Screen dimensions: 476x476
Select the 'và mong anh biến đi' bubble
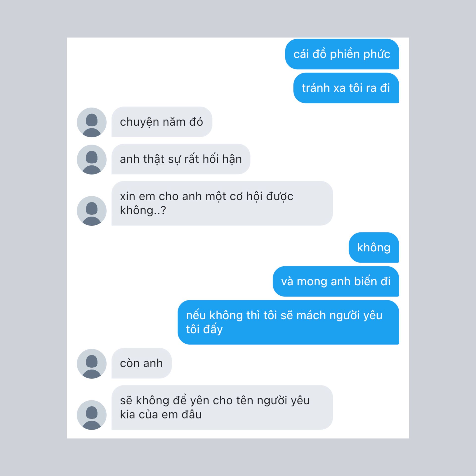(336, 281)
